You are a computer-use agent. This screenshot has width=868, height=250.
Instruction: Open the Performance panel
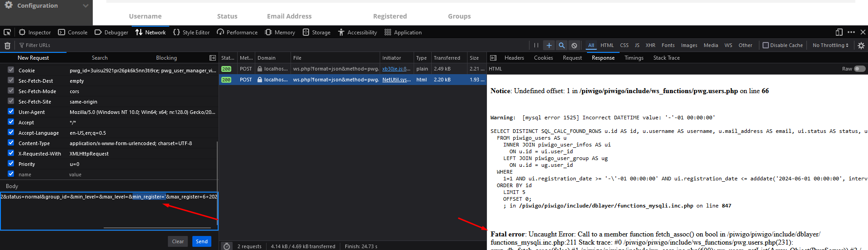[x=237, y=33]
